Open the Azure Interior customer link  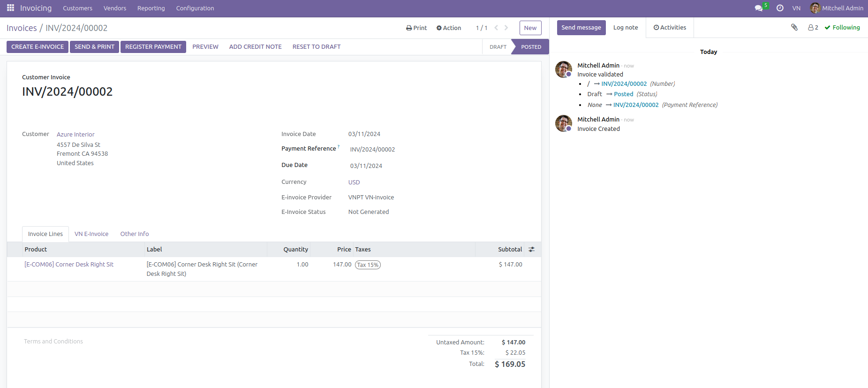tap(75, 135)
